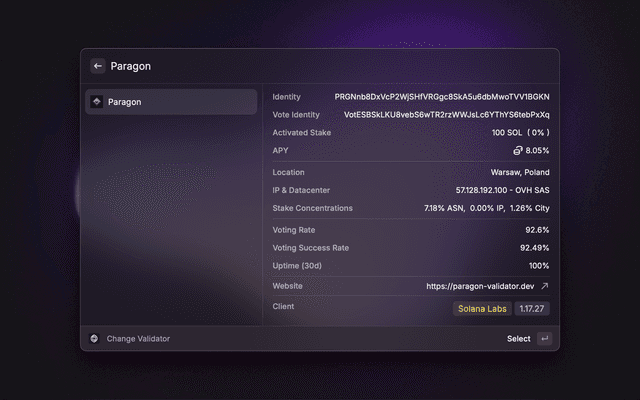Click the icon left of Change Validator
This screenshot has width=640, height=400.
[95, 339]
